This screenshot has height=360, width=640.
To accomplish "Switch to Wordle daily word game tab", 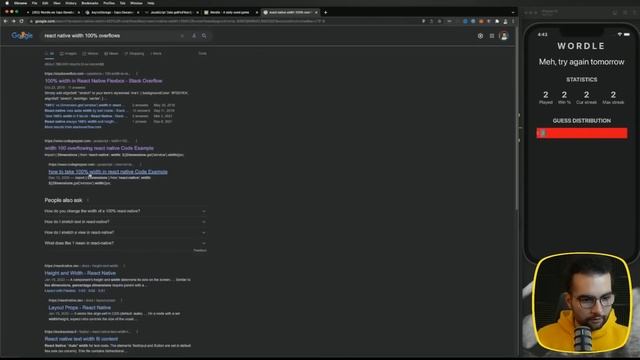I will 230,13.
